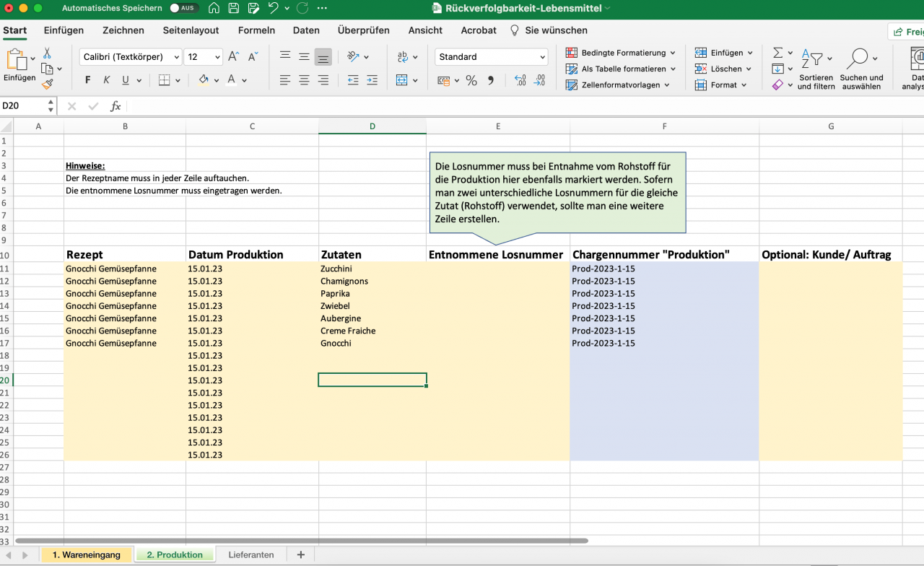The width and height of the screenshot is (924, 566).
Task: Select column header F
Action: point(664,126)
